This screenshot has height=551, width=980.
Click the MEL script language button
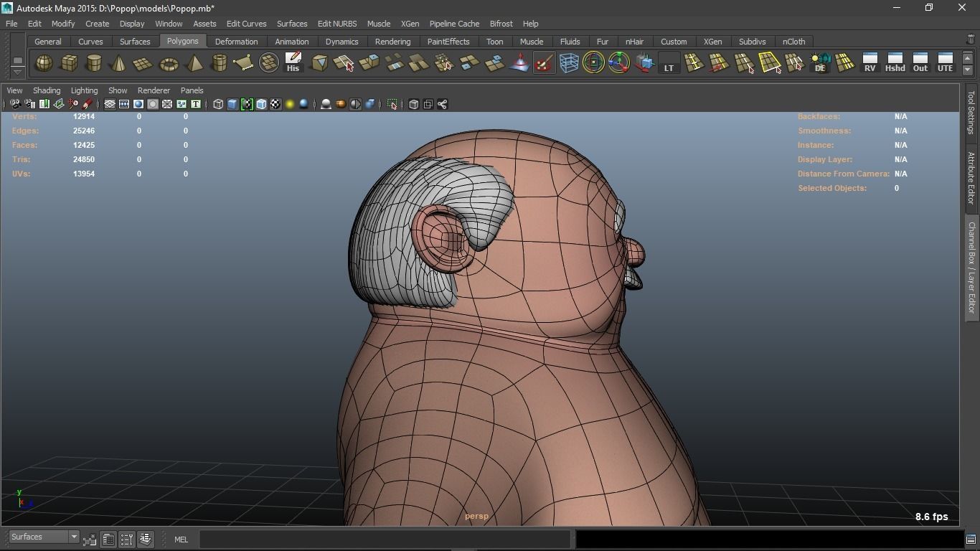tap(181, 540)
